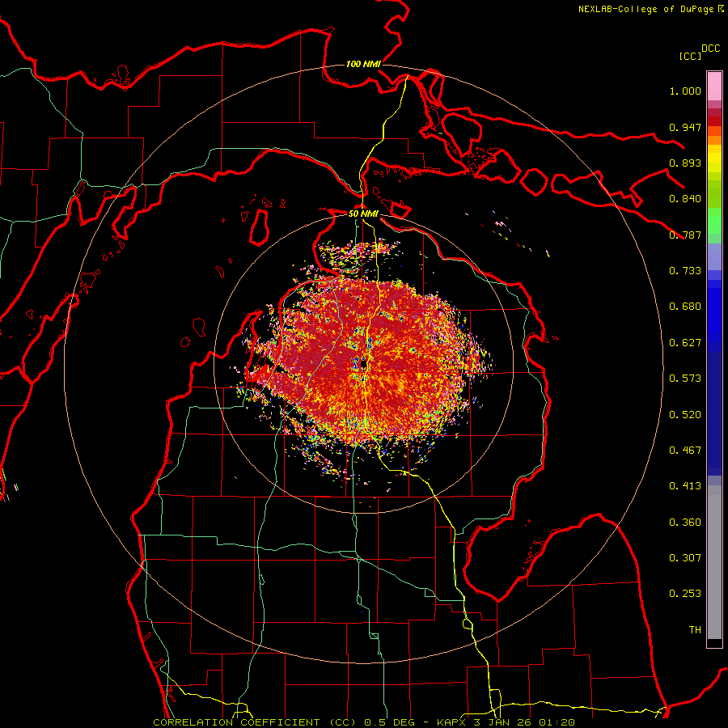Click the 0.733 scale value

click(x=685, y=271)
